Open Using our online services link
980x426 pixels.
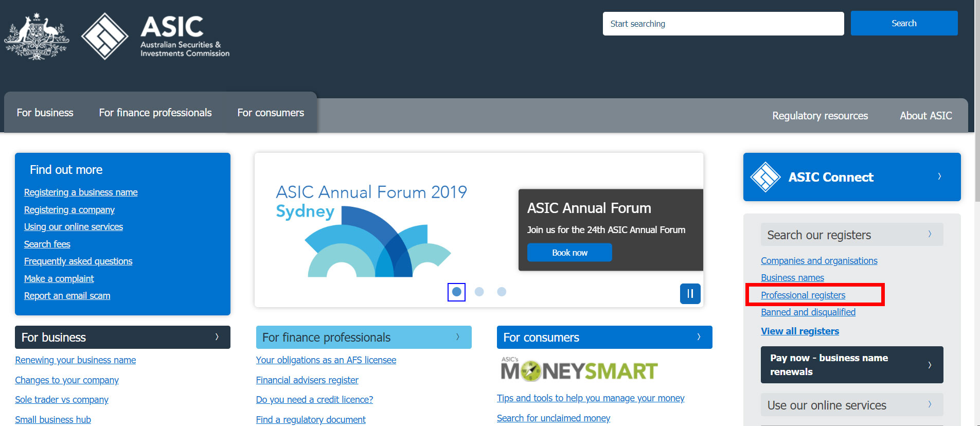[x=74, y=227]
